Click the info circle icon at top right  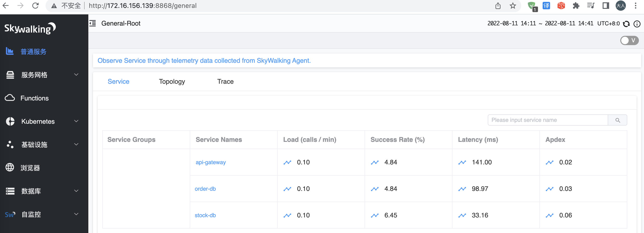(x=637, y=24)
